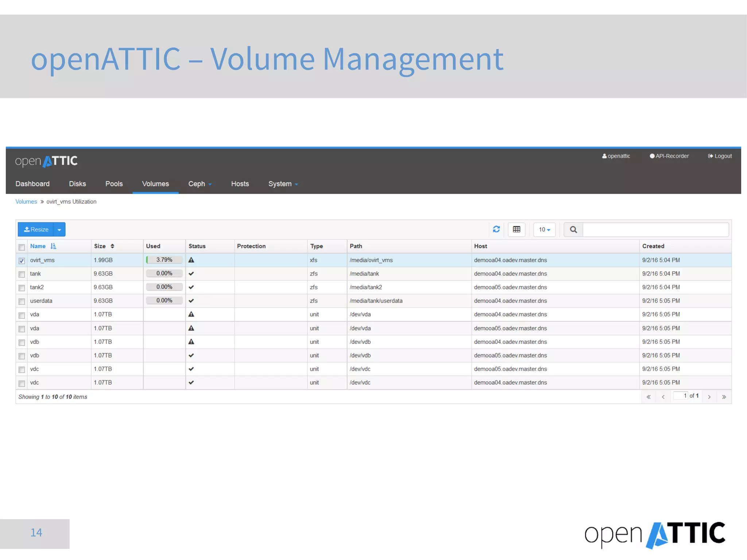Click the API-Recorder link
This screenshot has height=560, width=747.
pyautogui.click(x=669, y=156)
